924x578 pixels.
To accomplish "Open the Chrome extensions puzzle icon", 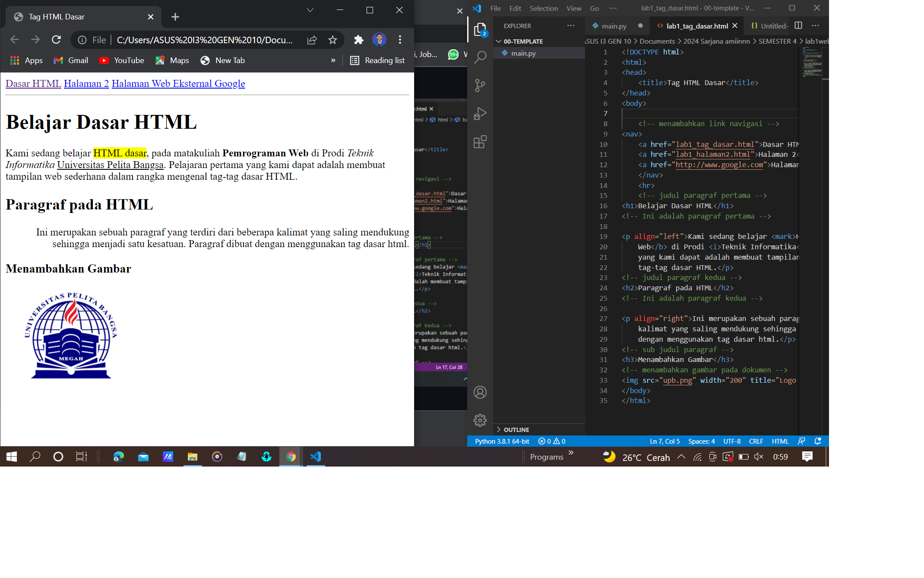I will click(358, 40).
